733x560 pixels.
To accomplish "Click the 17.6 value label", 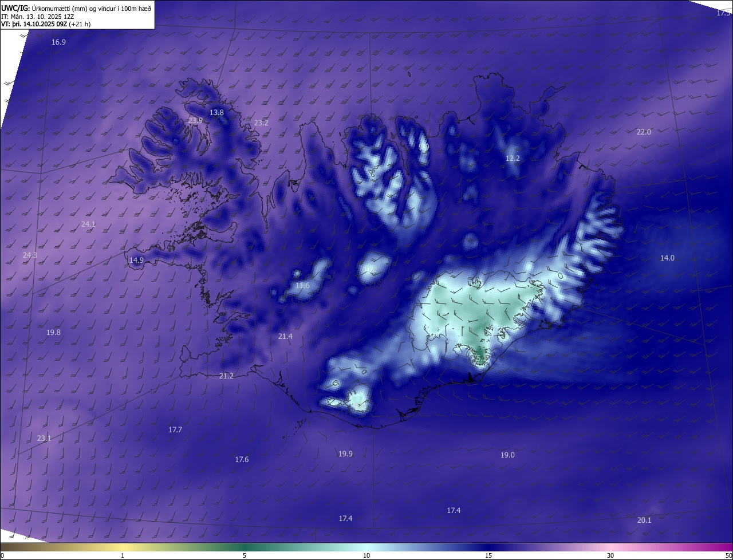I will coord(242,460).
